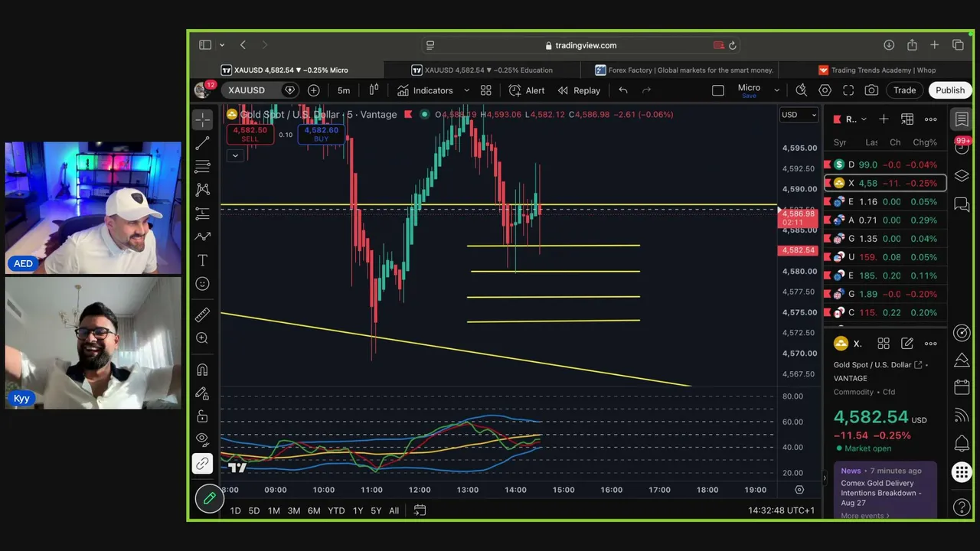980x551 pixels.
Task: Select the 99.0 row in watchlist
Action: 884,165
